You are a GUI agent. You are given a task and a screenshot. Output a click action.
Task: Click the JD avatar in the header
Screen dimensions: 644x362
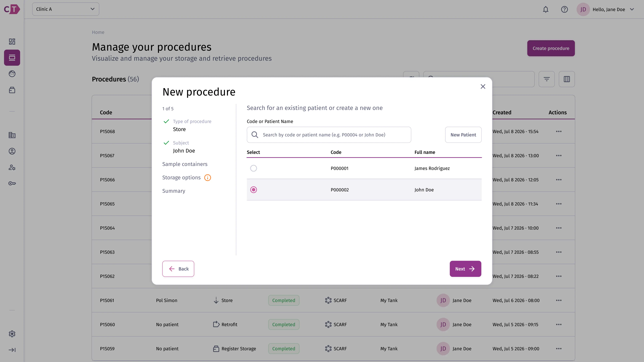[583, 10]
